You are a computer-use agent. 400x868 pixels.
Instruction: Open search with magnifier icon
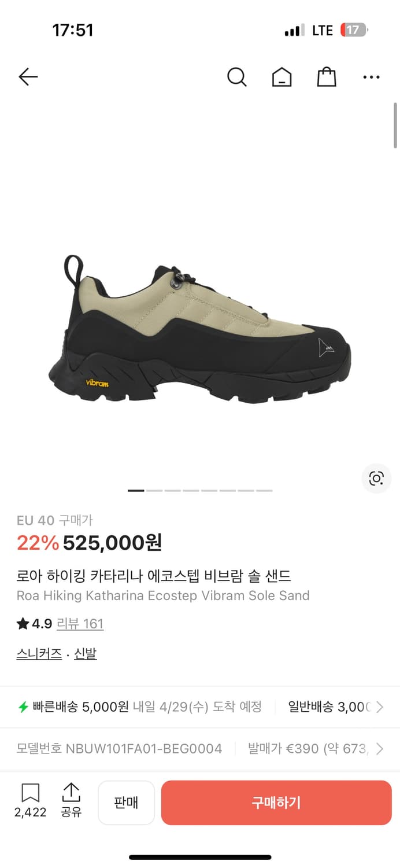point(236,76)
